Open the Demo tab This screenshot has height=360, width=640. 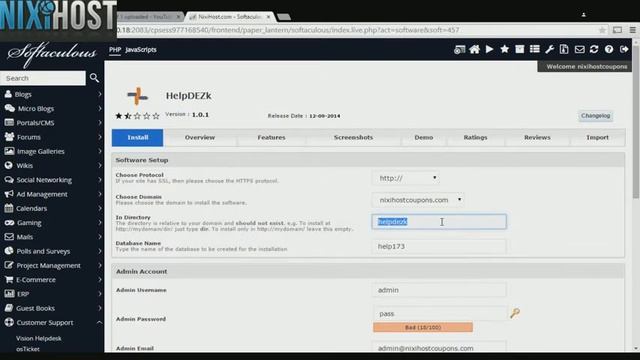tap(424, 138)
